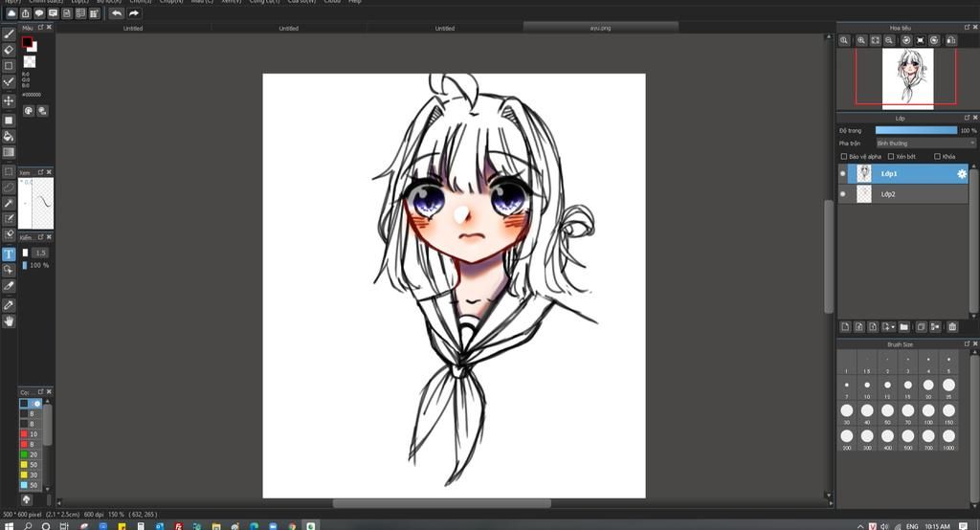Click the brush size field showing 1.5
The width and height of the screenshot is (980, 530).
40,253
